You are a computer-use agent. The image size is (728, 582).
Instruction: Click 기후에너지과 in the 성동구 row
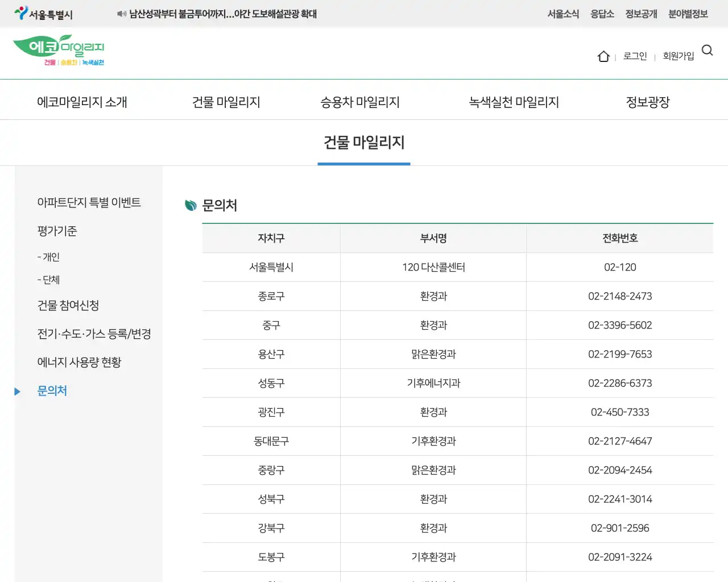pyautogui.click(x=433, y=383)
